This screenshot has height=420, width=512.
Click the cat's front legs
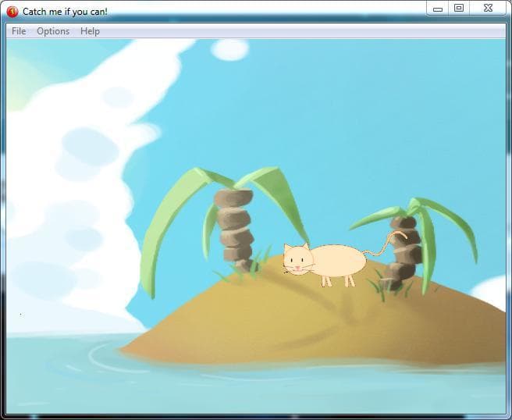tap(326, 281)
